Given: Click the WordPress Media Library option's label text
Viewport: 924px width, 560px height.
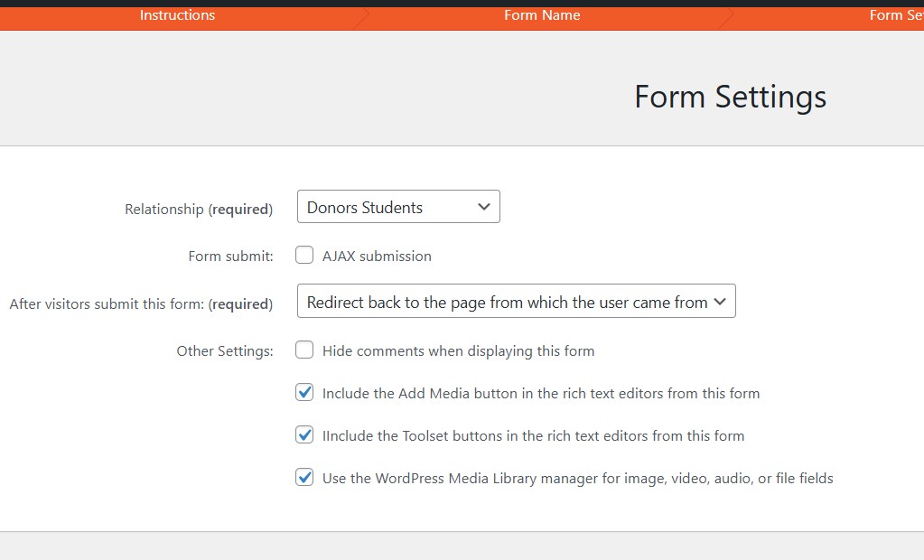Looking at the screenshot, I should (577, 479).
